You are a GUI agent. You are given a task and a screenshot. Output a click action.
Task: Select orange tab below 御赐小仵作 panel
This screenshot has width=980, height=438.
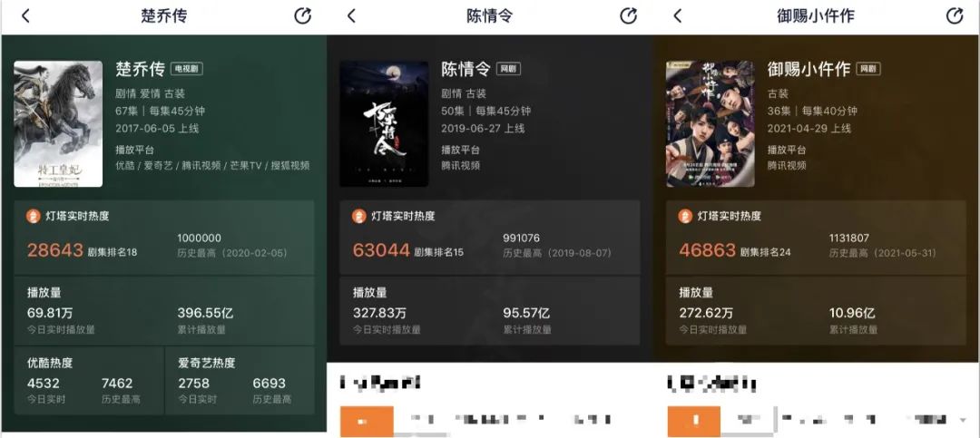694,421
